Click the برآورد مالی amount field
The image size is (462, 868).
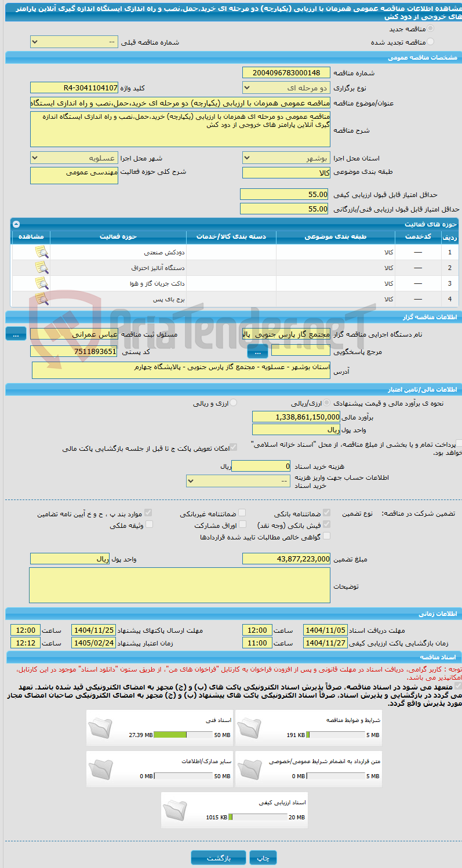(x=296, y=417)
